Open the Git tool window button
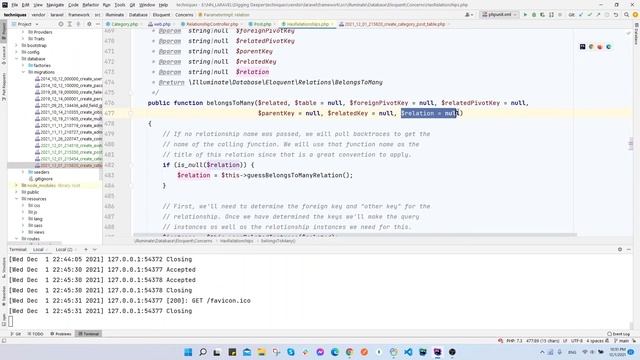The image size is (640, 360). pyautogui.click(x=16, y=334)
